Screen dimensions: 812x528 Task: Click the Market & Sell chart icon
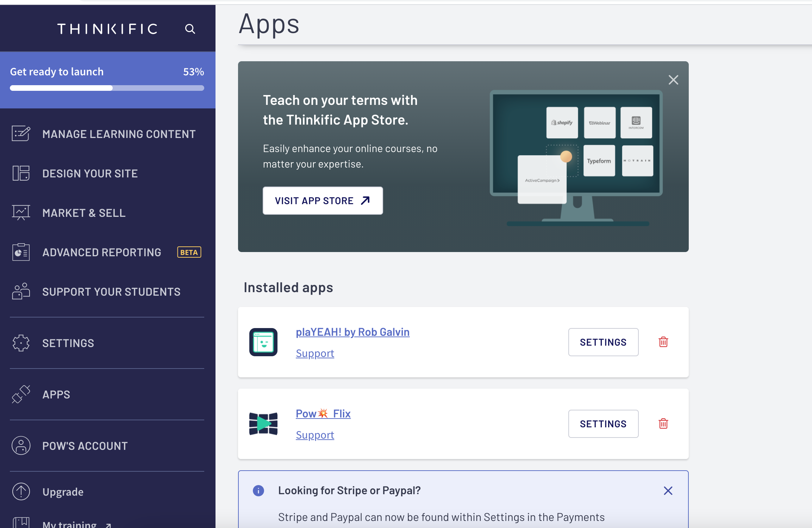21,213
